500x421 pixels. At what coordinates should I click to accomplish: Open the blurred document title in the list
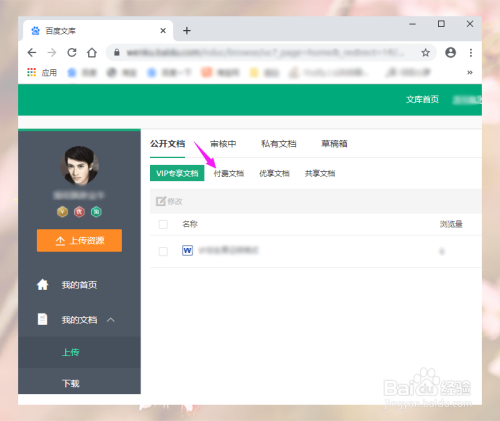click(229, 250)
